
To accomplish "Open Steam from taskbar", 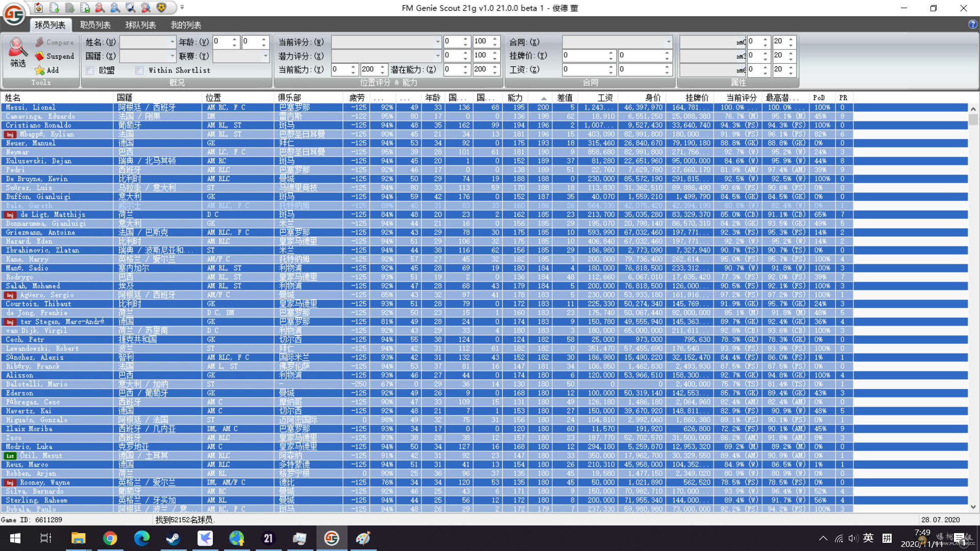I will [173, 538].
